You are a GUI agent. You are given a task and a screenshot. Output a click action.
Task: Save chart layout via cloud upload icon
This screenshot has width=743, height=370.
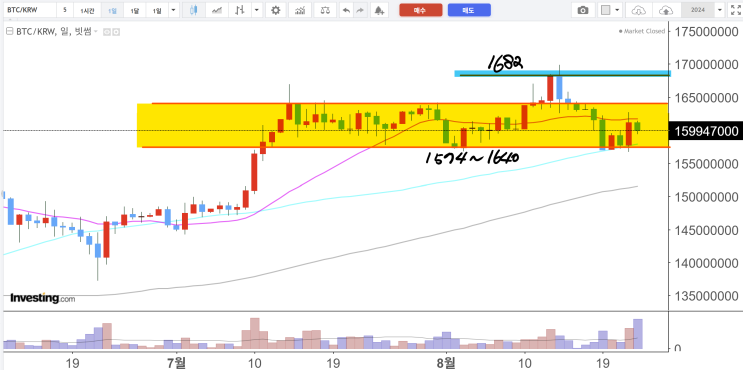click(x=666, y=10)
